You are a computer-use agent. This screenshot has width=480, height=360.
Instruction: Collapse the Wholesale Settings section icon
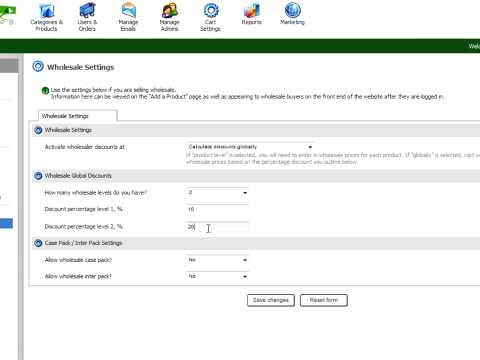(x=38, y=130)
